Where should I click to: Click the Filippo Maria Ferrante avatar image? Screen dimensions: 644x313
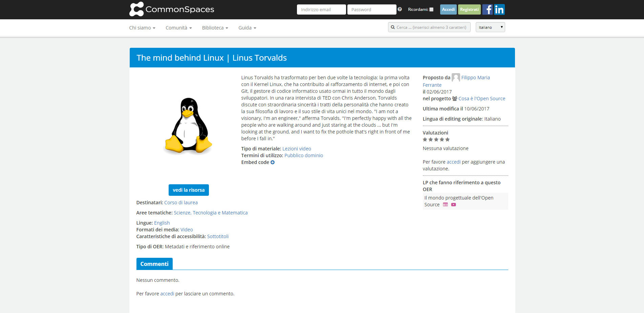coord(456,78)
